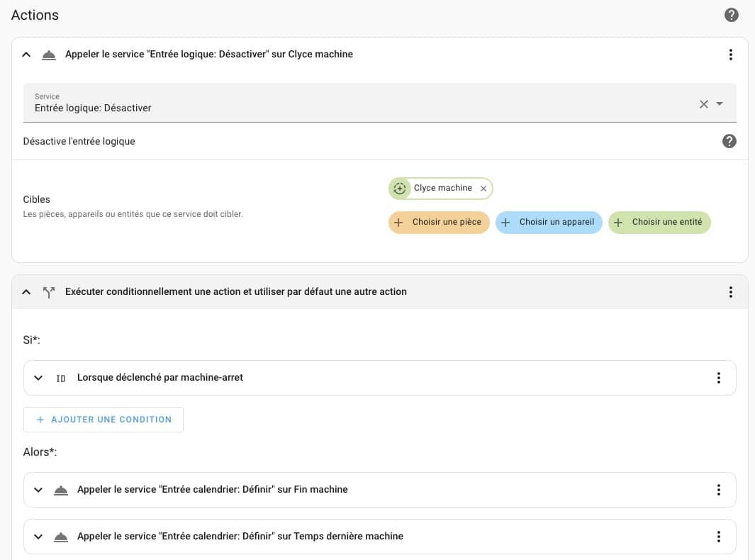Clear the Service field with X icon
The image size is (755, 560).
(x=703, y=104)
